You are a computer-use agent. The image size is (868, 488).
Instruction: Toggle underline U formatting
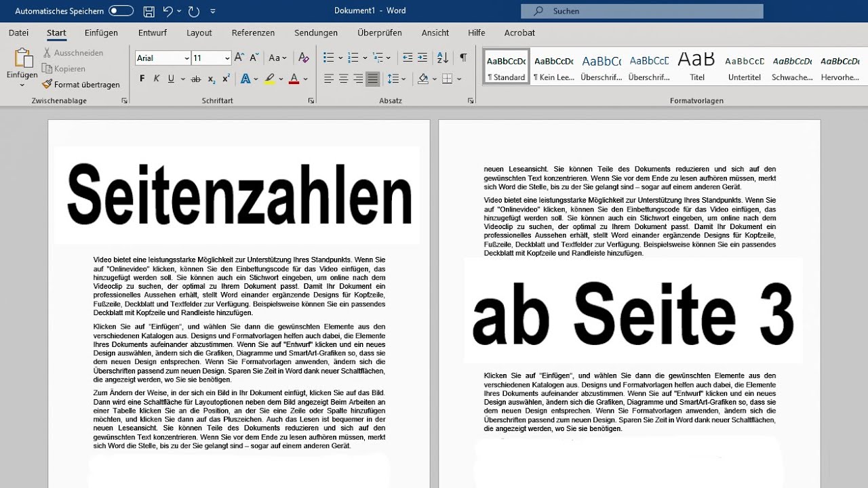tap(171, 79)
